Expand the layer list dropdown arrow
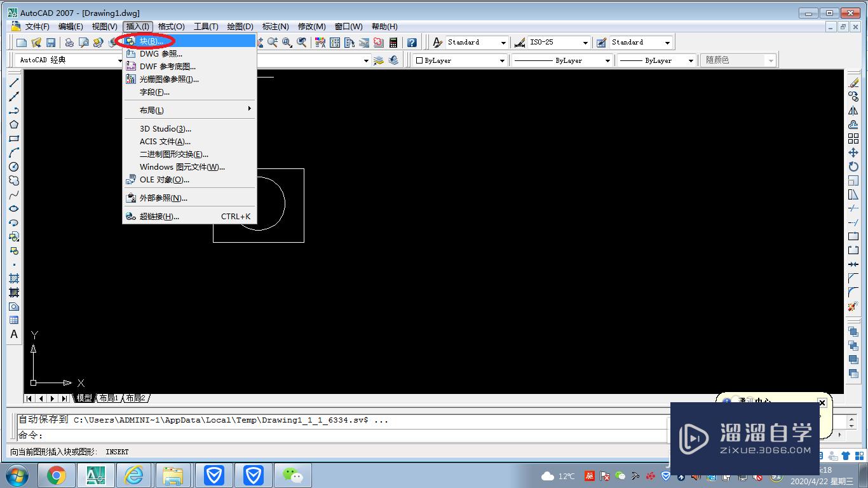 click(x=366, y=61)
